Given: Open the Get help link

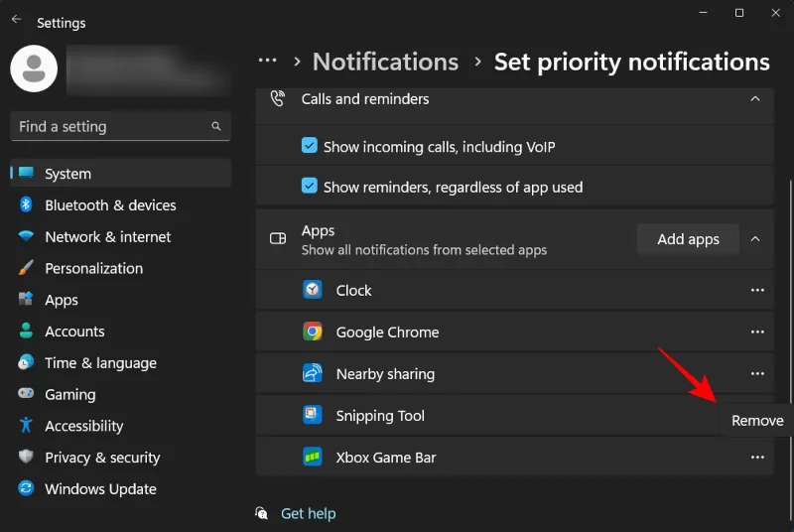Looking at the screenshot, I should [x=308, y=513].
